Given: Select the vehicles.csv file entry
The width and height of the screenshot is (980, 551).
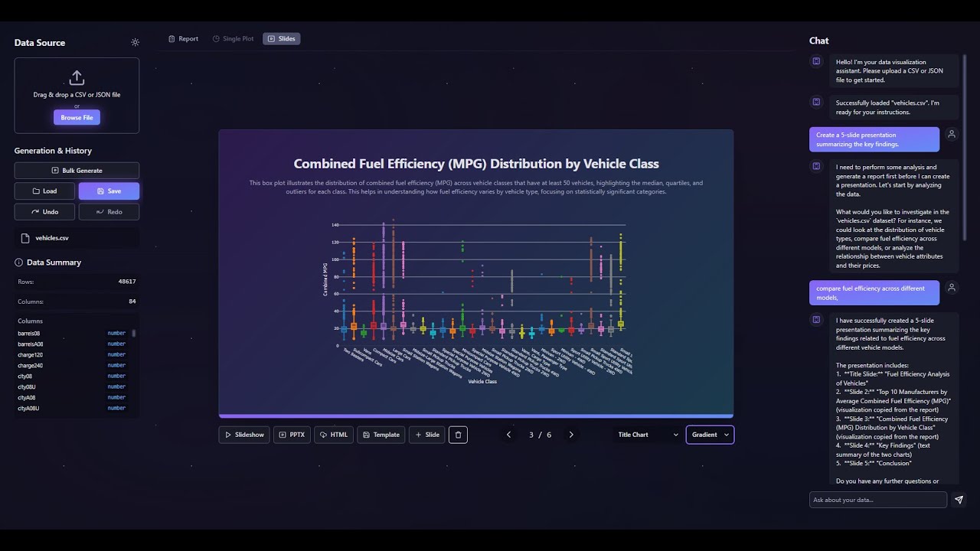Looking at the screenshot, I should [77, 238].
